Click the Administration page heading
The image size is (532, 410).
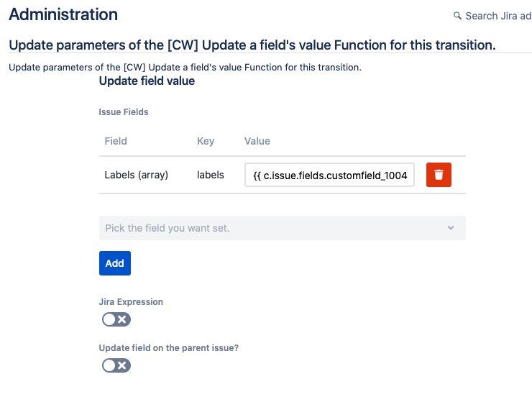[x=63, y=14]
